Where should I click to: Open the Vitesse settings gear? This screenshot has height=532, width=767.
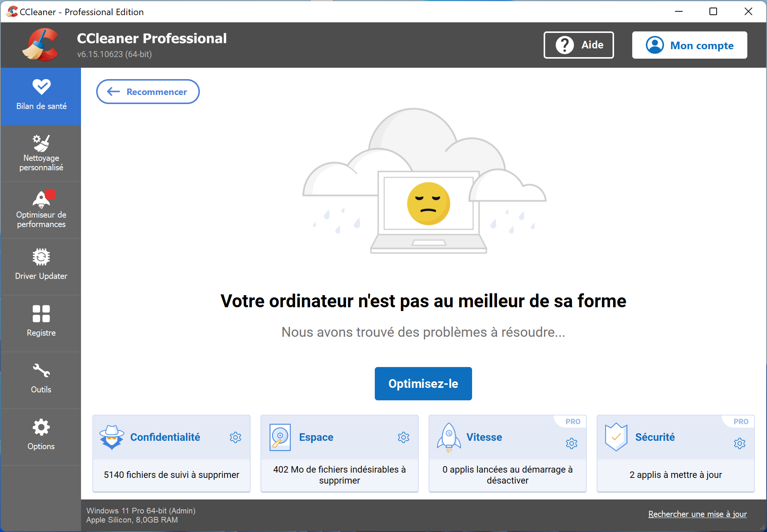coord(572,443)
